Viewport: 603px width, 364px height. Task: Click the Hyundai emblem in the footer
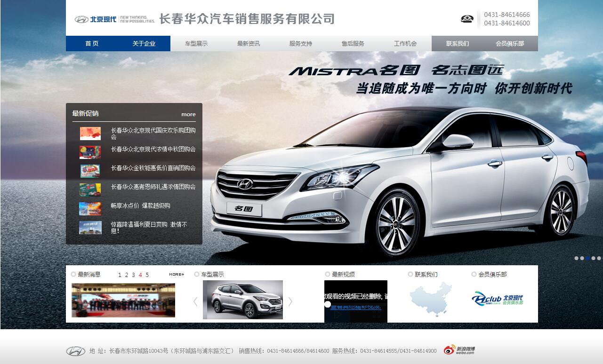click(x=75, y=351)
